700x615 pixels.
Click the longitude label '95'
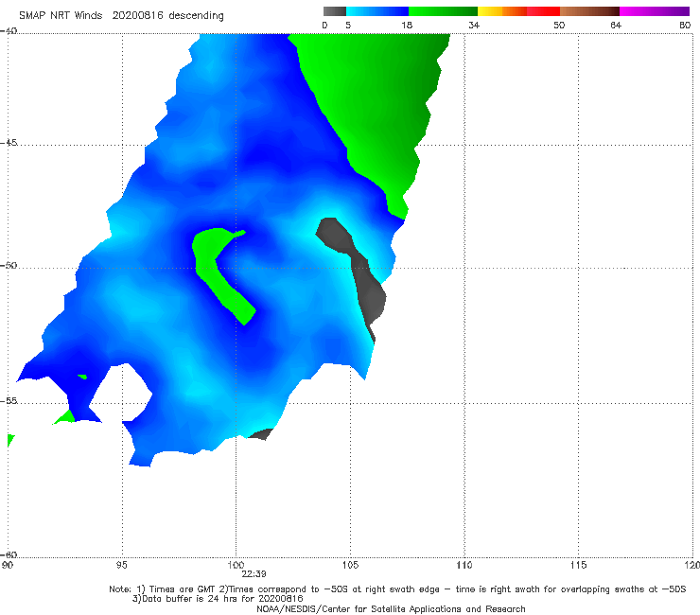pos(121,566)
